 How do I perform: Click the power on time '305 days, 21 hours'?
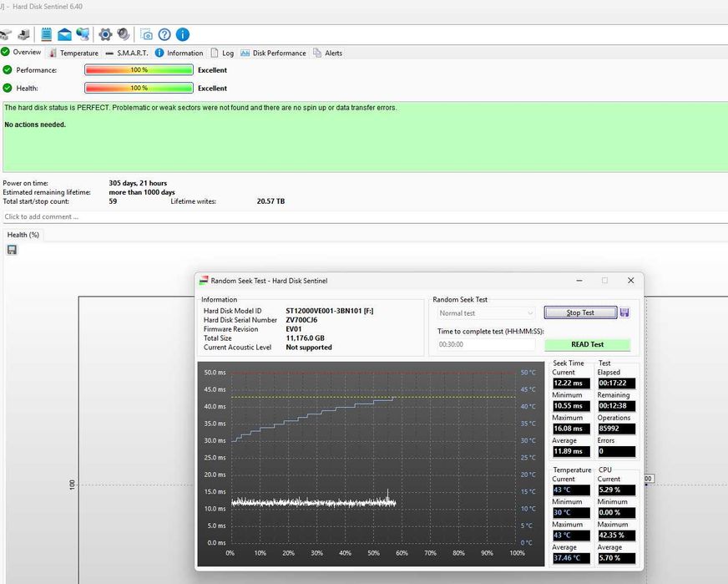138,183
